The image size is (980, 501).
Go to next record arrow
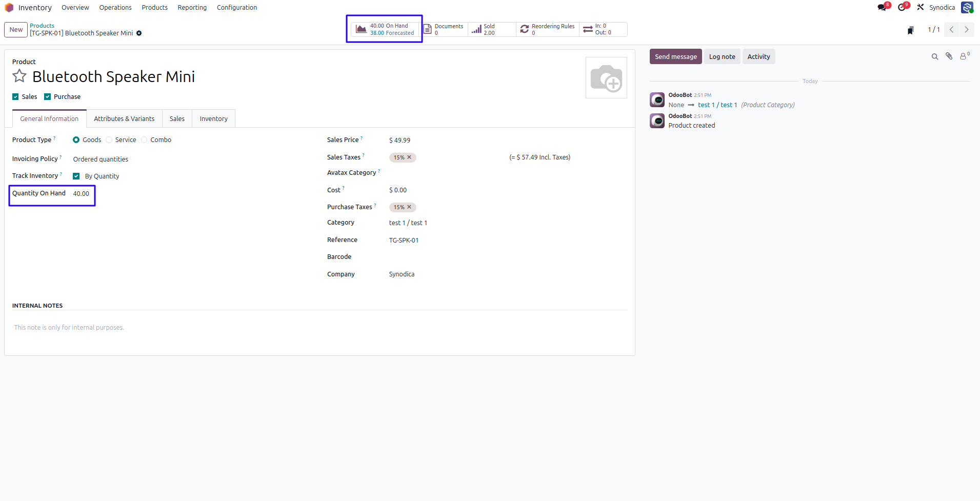(967, 30)
